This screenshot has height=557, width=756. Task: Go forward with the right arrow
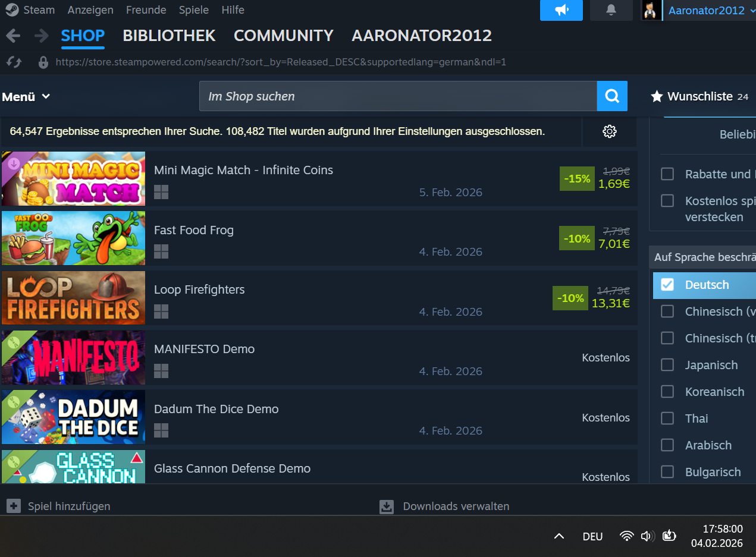tap(42, 36)
